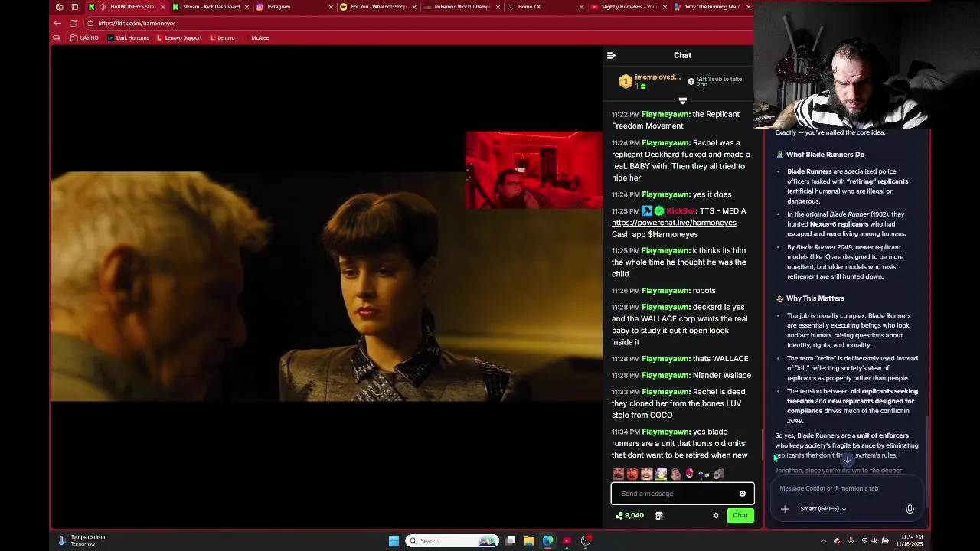Click the Pokeball emote in emote row
This screenshot has height=551, width=980.
click(690, 474)
